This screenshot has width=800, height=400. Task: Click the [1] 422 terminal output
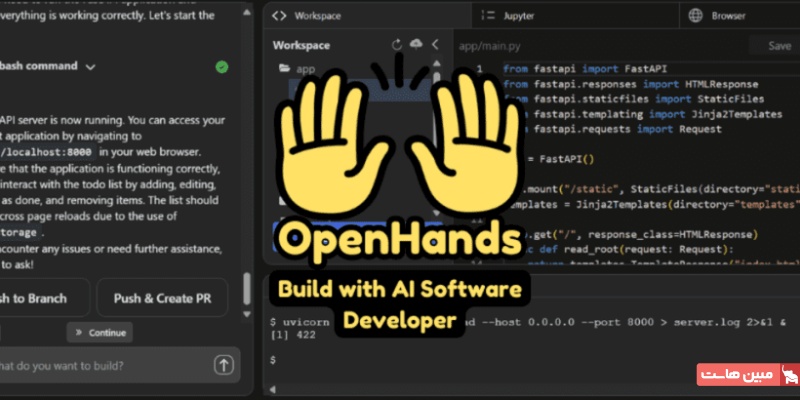(293, 335)
